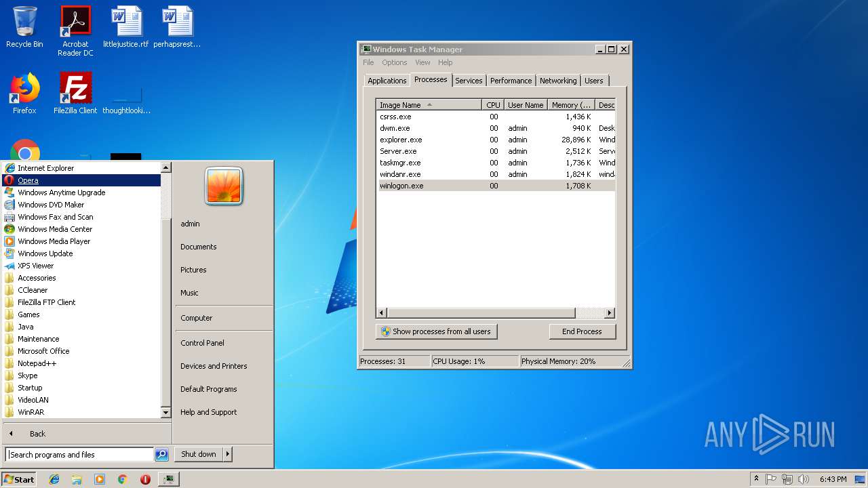Select Server.exe process row

point(496,151)
